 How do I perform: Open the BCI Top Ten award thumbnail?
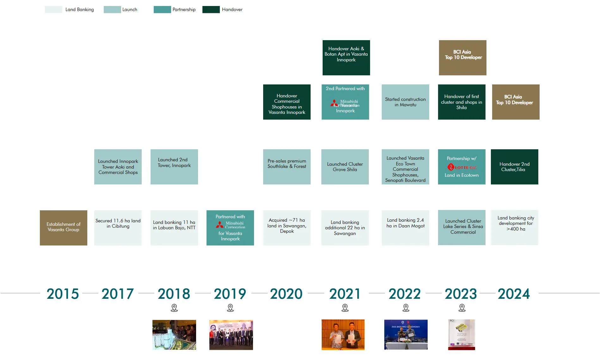click(461, 335)
